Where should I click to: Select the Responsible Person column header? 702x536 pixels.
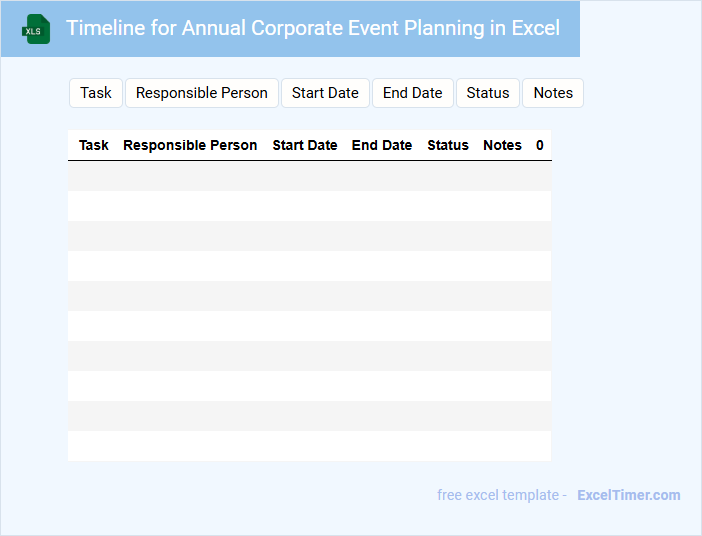190,145
